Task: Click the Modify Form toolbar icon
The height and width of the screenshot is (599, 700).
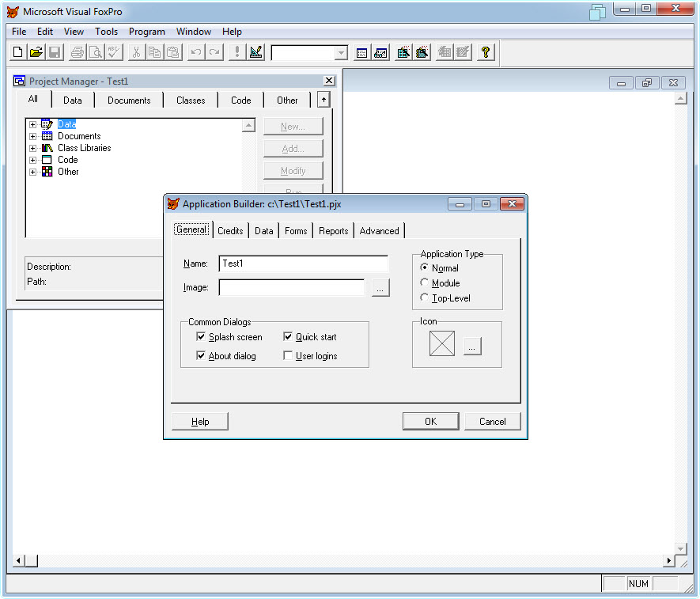Action: click(255, 52)
